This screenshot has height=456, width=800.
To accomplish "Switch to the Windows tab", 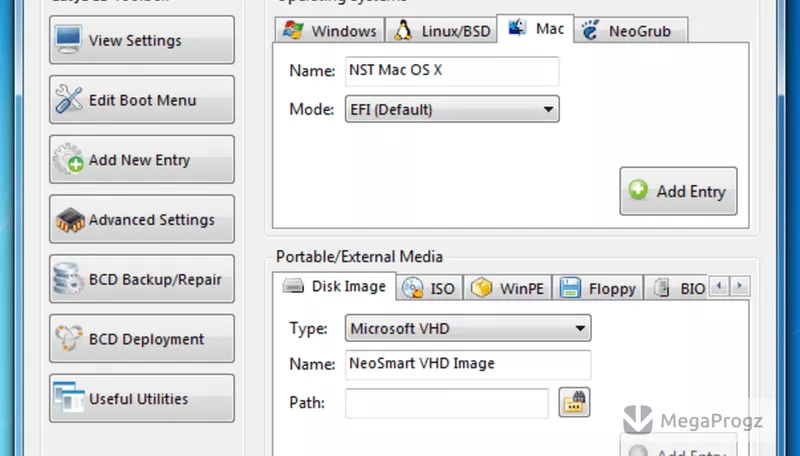I will 330,31.
